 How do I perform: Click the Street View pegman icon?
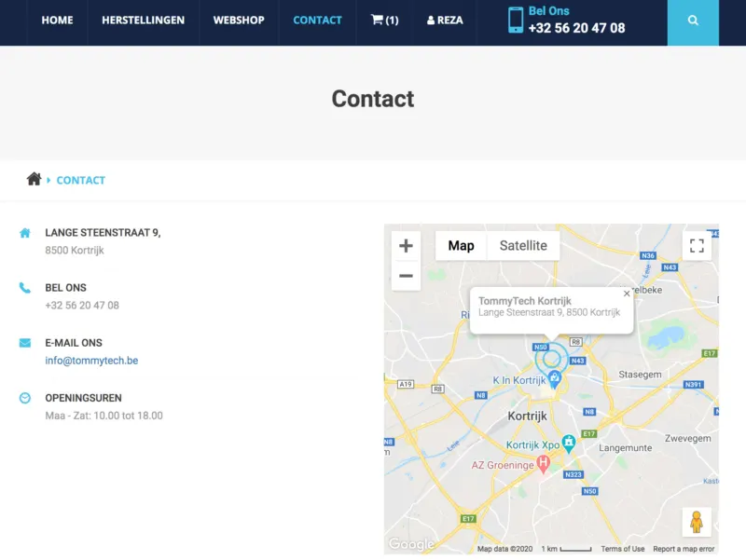click(x=697, y=522)
